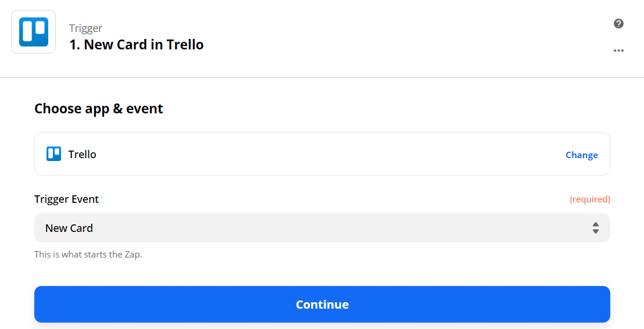644x329 pixels.
Task: Click the Change link to switch app
Action: click(581, 155)
